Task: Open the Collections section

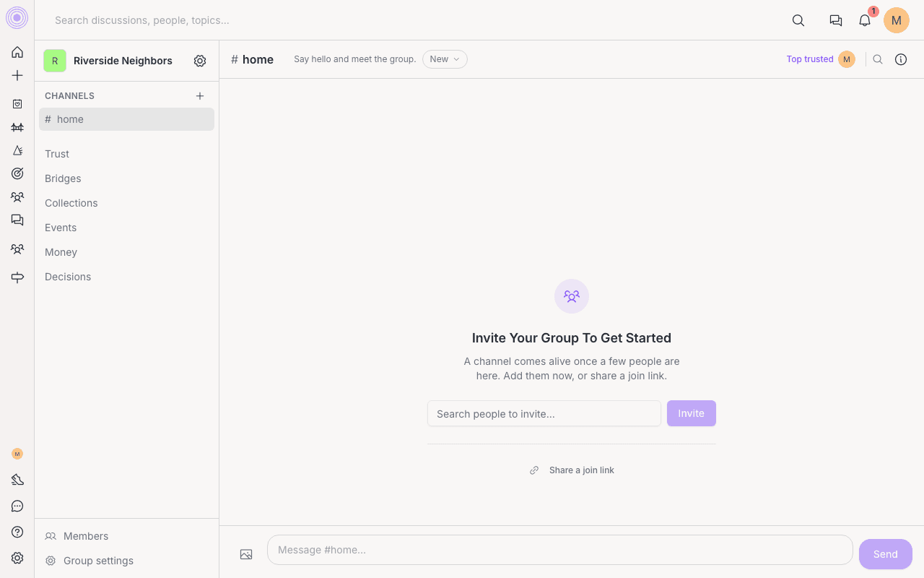Action: pyautogui.click(x=71, y=203)
